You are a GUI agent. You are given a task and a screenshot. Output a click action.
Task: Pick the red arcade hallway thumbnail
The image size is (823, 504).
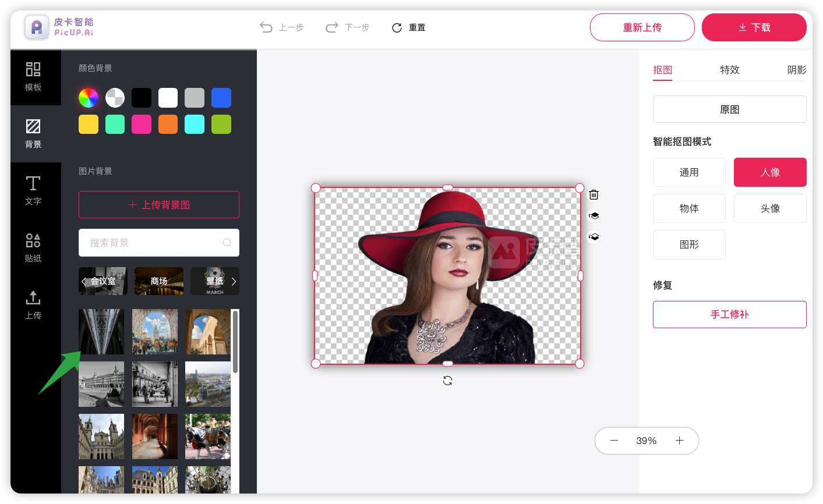[155, 436]
